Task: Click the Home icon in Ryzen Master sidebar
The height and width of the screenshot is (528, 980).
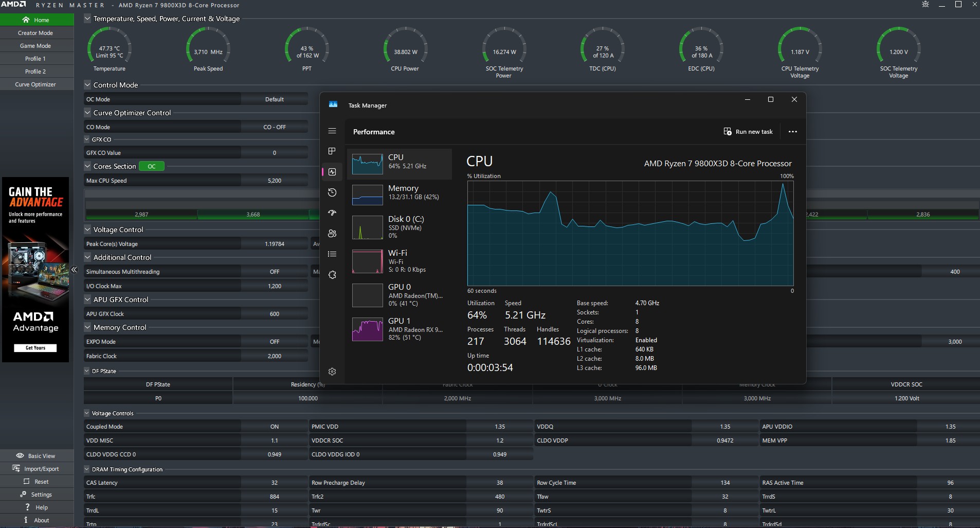Action: pos(26,20)
